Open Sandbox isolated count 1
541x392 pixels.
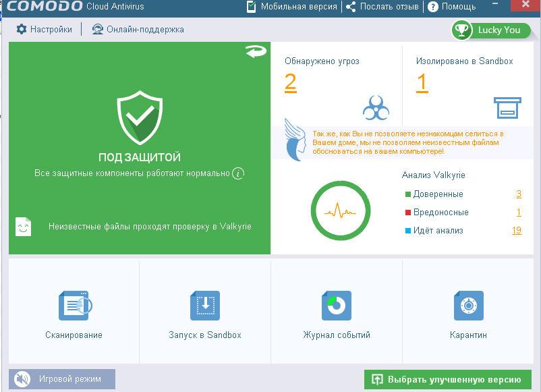click(422, 83)
